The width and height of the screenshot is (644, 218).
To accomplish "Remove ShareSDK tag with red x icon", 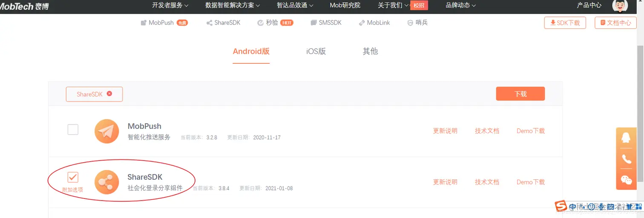I will coord(109,93).
